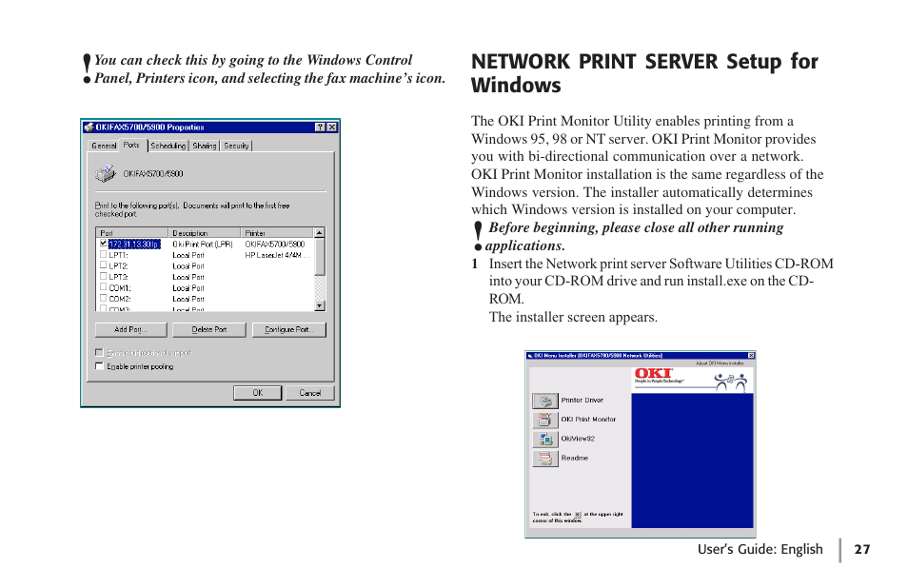Click the HP LaserJet 4/4M printer cell
The width and height of the screenshot is (908, 588).
coord(277,255)
